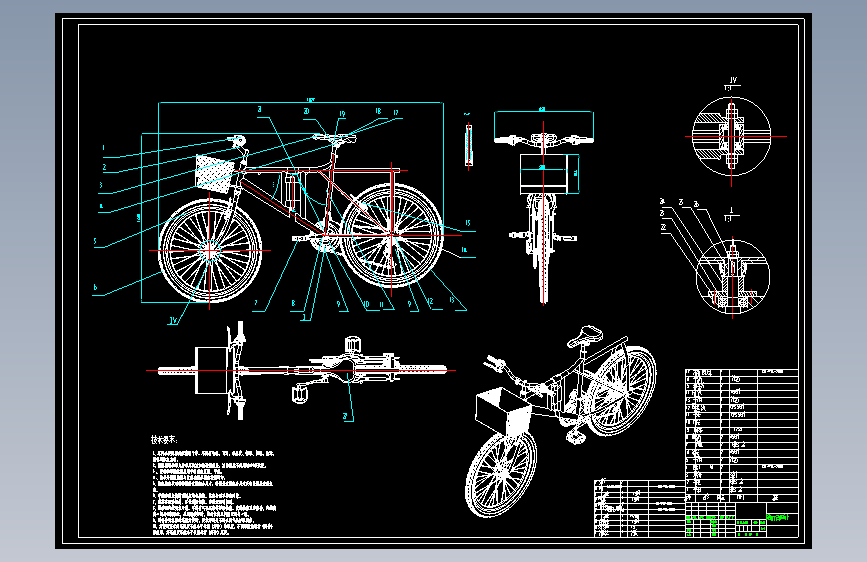This screenshot has height=562, width=867.
Task: Click callout number 20 label
Action: [306, 111]
